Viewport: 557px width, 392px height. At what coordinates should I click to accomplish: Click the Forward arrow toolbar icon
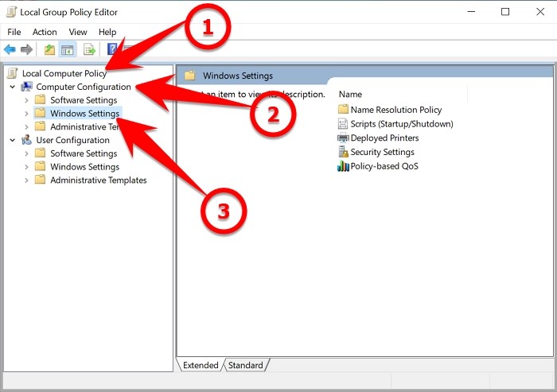click(26, 49)
